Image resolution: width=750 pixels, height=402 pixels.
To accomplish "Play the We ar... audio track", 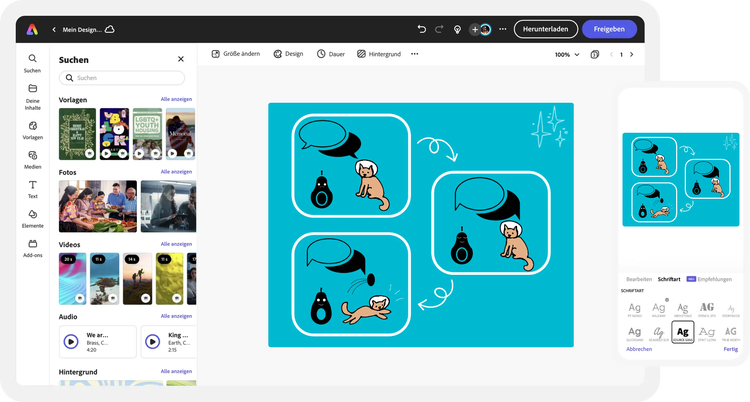I will [x=71, y=342].
